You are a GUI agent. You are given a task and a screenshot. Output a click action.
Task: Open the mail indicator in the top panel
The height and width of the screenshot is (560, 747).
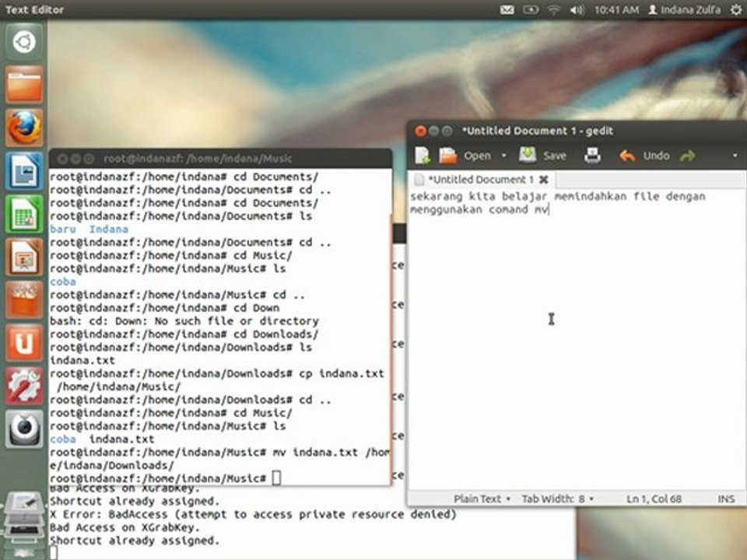507,9
